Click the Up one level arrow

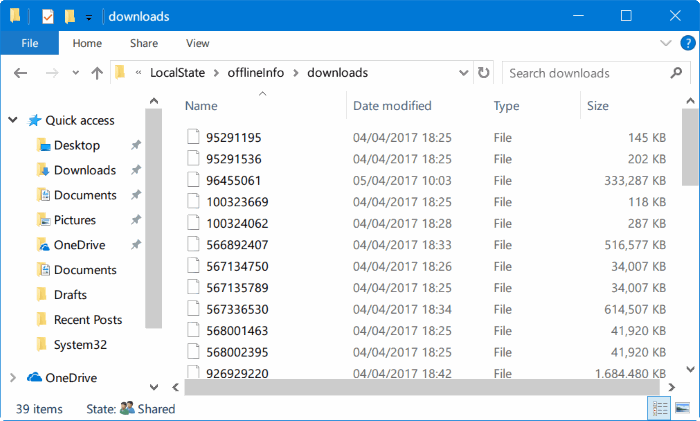97,73
